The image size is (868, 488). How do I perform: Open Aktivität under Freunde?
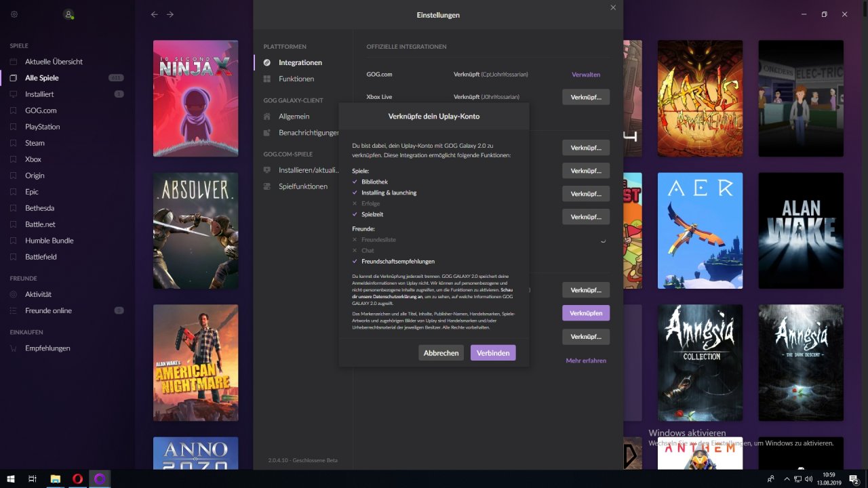[38, 294]
